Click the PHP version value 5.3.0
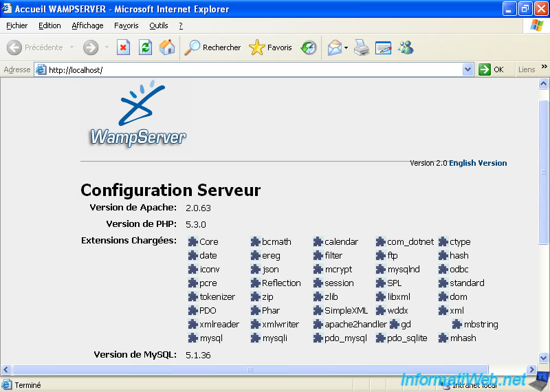 [196, 224]
